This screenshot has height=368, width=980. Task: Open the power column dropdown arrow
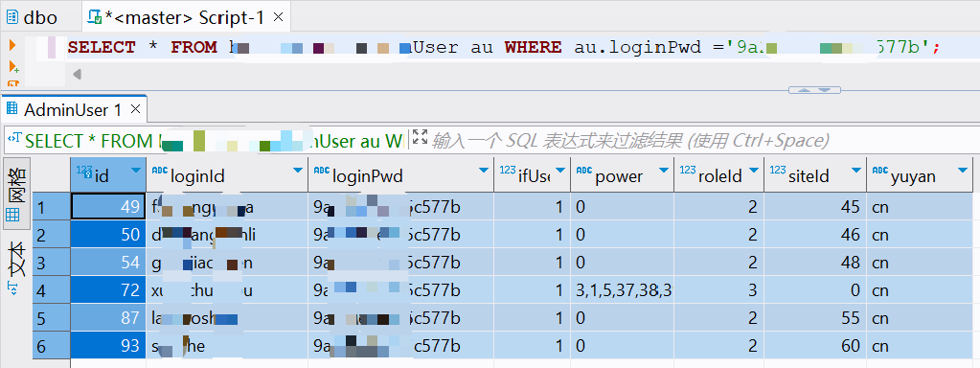(x=663, y=170)
